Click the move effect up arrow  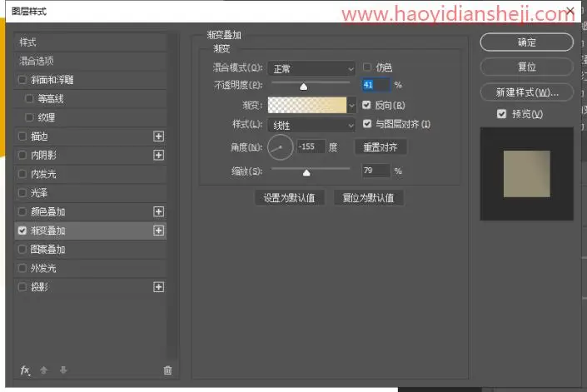coord(44,370)
